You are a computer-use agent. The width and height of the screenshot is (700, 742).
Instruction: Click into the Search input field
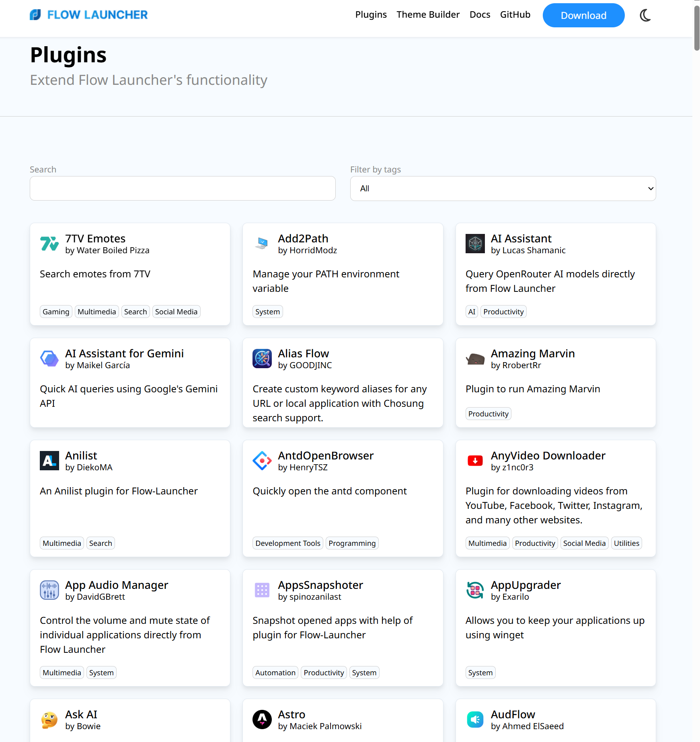click(183, 189)
